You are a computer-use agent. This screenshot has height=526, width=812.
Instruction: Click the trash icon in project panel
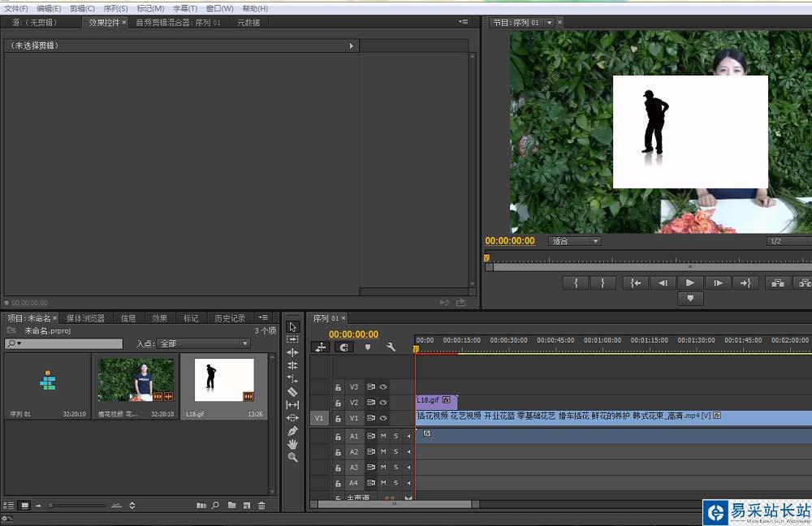[x=261, y=506]
